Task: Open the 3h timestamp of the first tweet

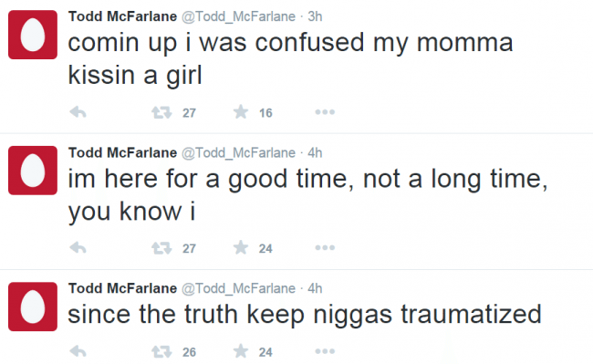Action: click(x=315, y=16)
